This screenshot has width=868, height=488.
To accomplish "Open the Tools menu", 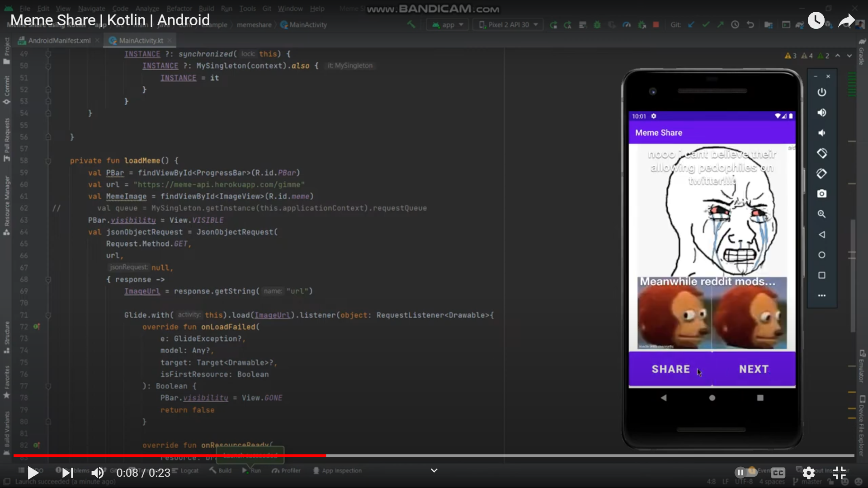I will tap(247, 9).
